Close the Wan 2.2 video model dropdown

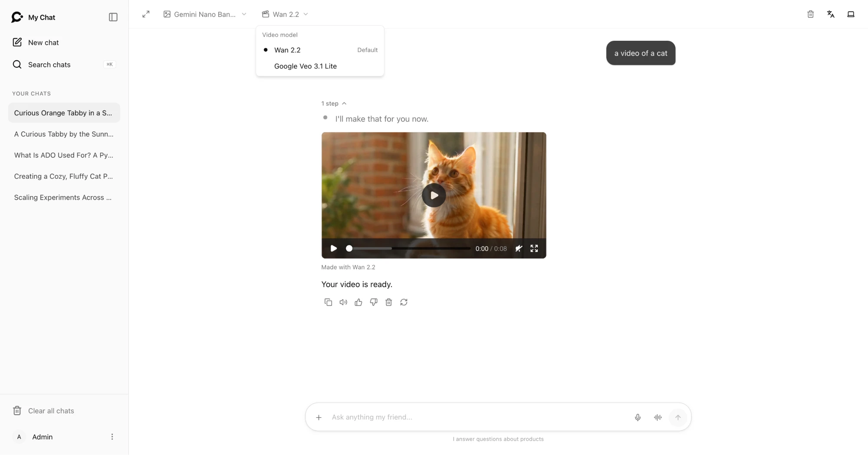[x=285, y=14]
